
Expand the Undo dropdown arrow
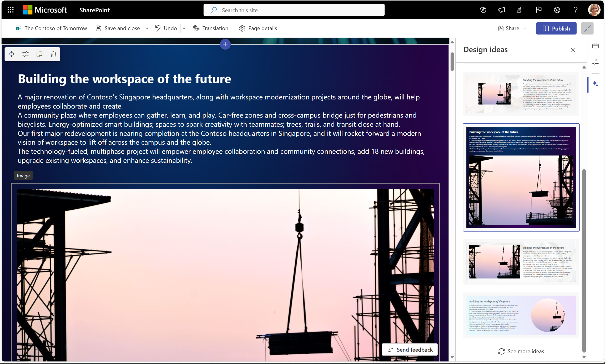[184, 28]
